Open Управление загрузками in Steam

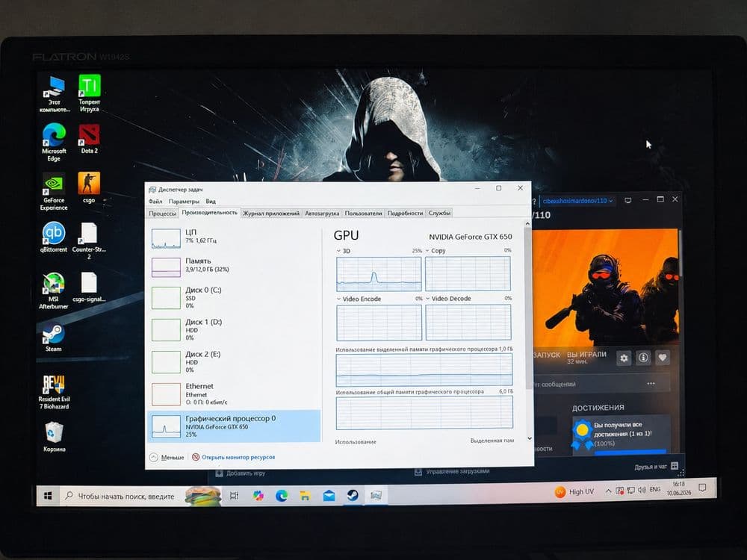coord(452,471)
